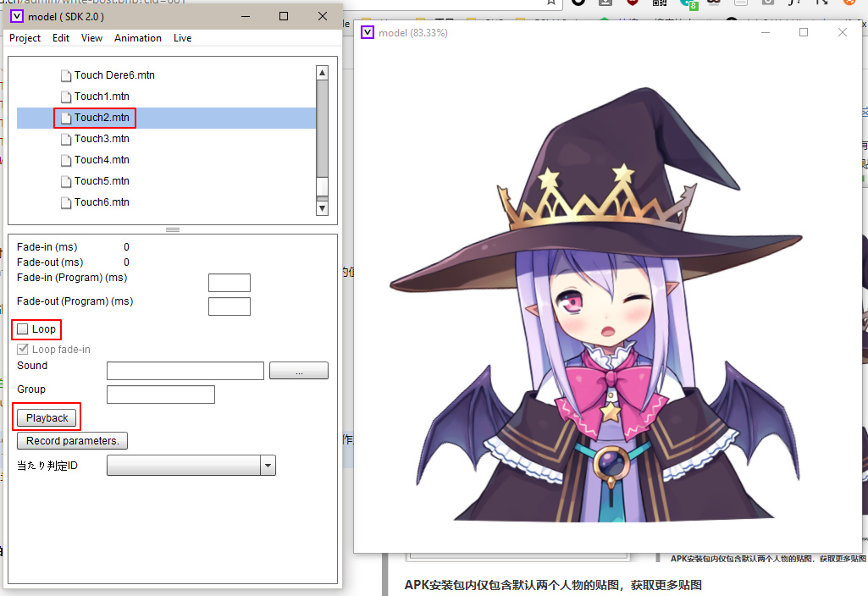
Task: Open the Project menu
Action: [25, 37]
